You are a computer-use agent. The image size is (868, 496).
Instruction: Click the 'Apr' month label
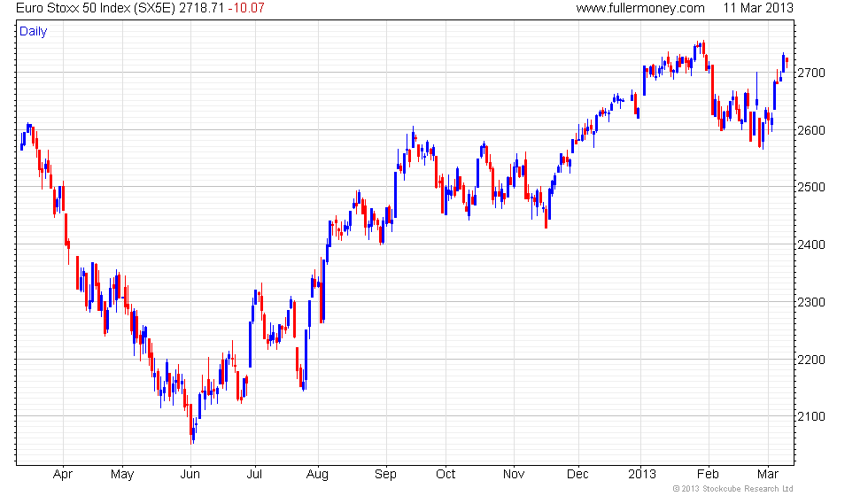point(63,475)
